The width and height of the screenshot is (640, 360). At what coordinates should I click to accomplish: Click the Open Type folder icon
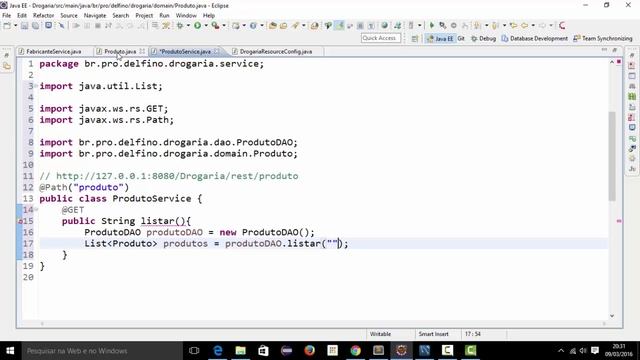pyautogui.click(x=273, y=26)
